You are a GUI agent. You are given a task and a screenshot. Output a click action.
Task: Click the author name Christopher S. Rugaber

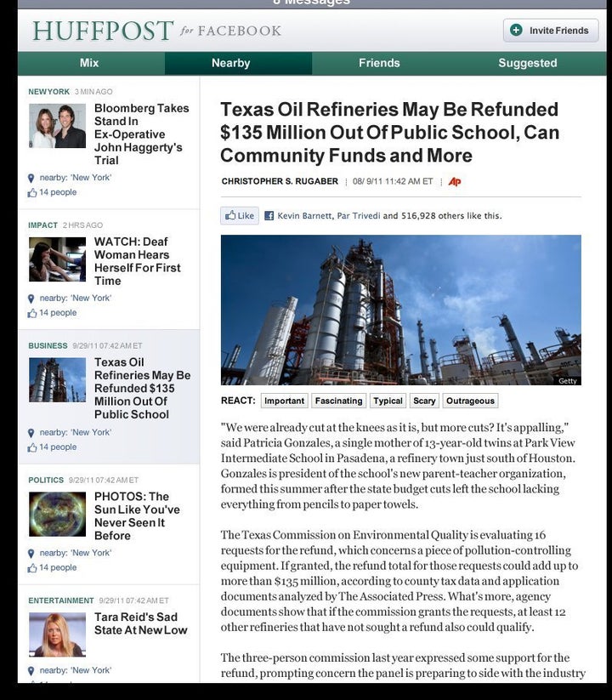click(x=280, y=181)
